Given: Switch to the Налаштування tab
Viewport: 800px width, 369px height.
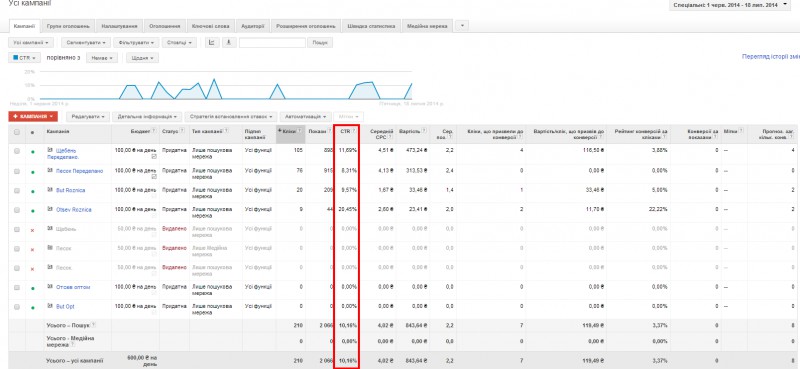Looking at the screenshot, I should (119, 26).
